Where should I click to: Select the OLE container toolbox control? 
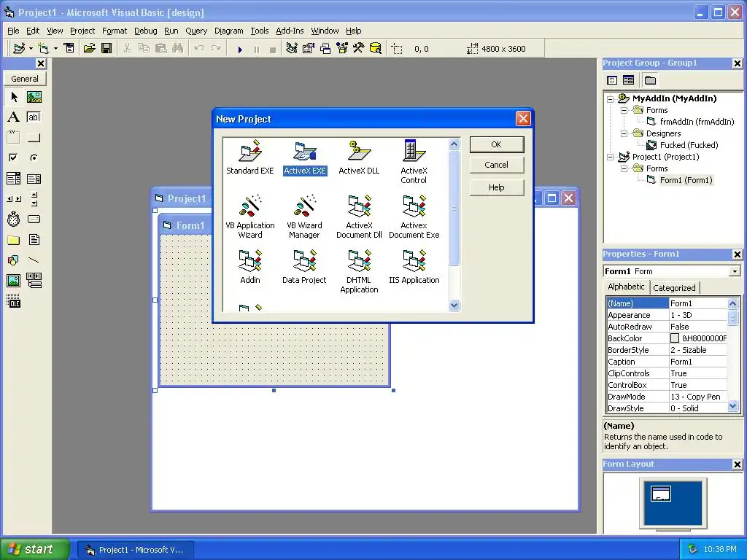(14, 301)
